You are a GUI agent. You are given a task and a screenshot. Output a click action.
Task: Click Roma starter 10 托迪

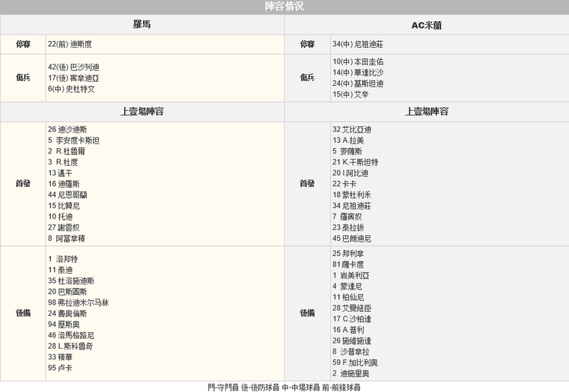coord(60,216)
